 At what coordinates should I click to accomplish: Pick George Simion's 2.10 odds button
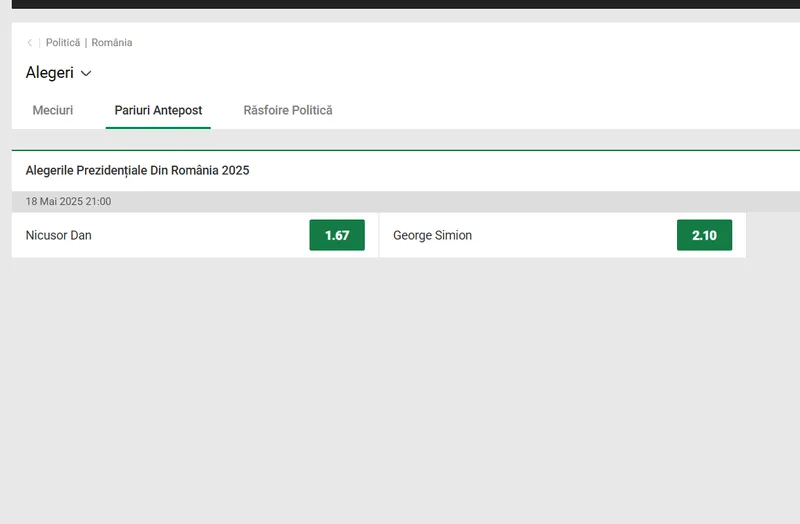point(704,236)
